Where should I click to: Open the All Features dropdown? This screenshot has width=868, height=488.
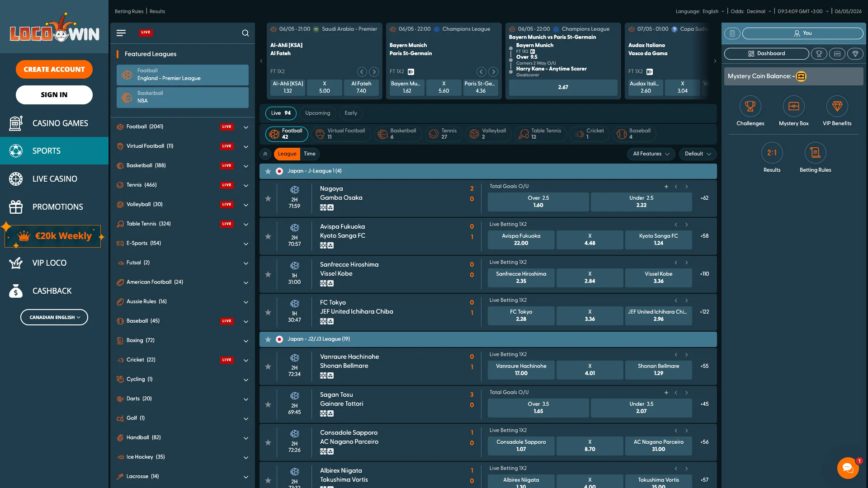[x=651, y=154]
